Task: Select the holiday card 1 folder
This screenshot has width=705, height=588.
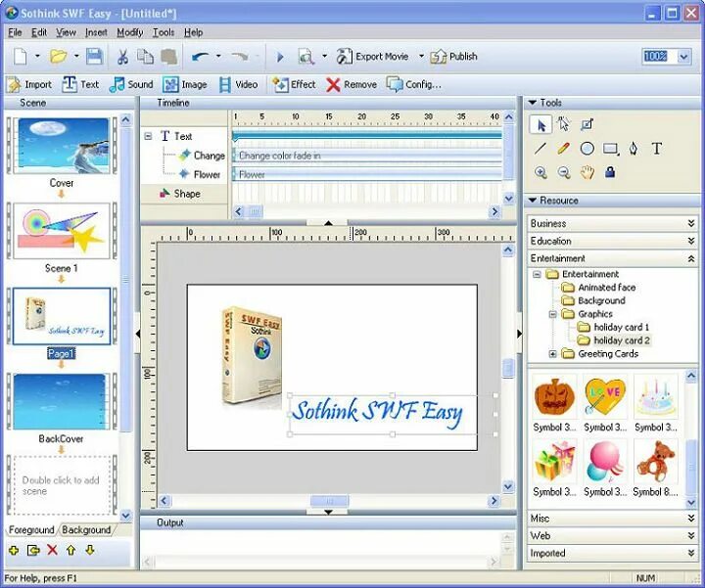Action: click(x=621, y=327)
